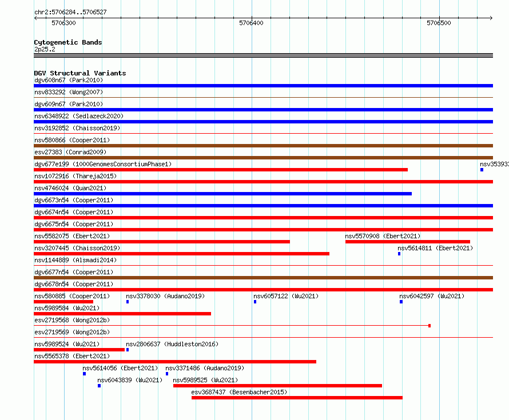Open nsv6348922 (Sedlazeck2020) variant entry
Viewport: 509px width, 420px height.
79,116
